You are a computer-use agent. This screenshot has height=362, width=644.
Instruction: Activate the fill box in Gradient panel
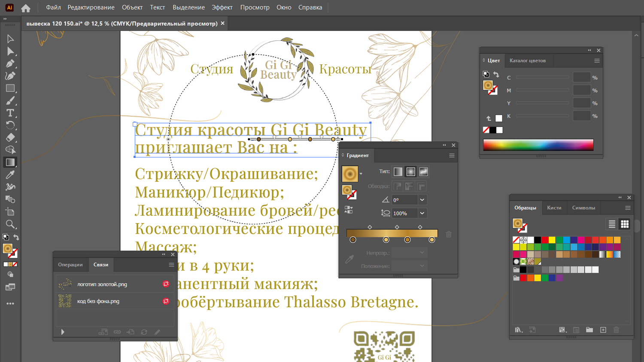click(x=346, y=190)
